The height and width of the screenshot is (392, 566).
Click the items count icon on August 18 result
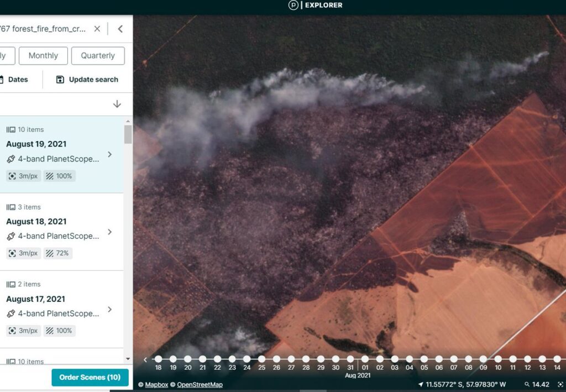click(x=11, y=207)
